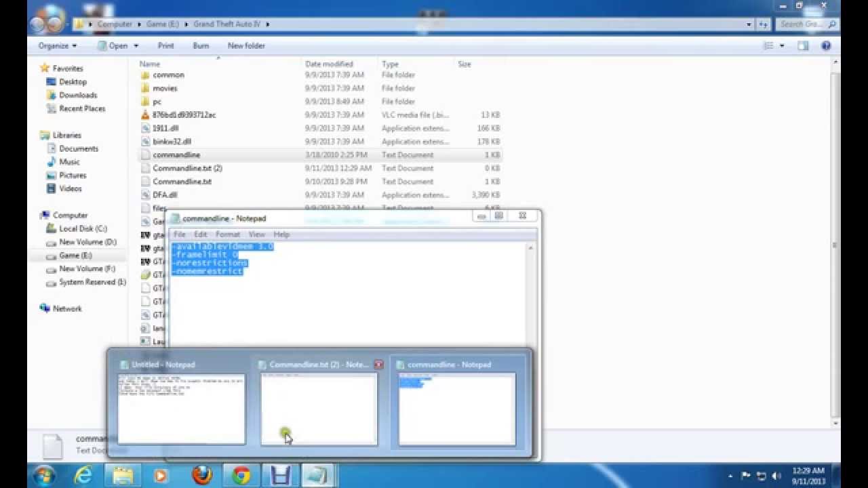The height and width of the screenshot is (488, 868).
Task: Select Network in the navigation pane
Action: click(x=66, y=308)
